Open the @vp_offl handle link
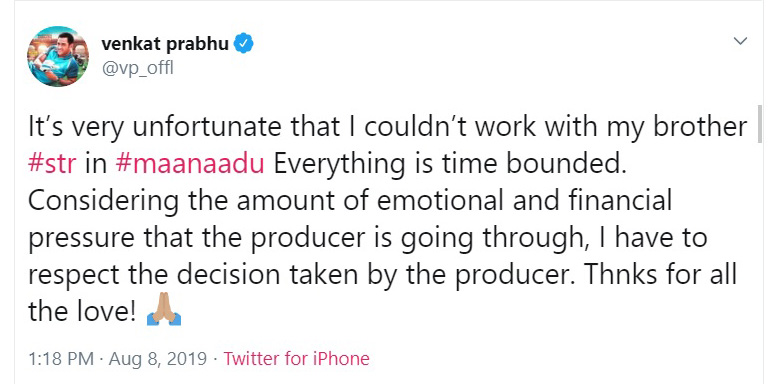 pyautogui.click(x=137, y=67)
